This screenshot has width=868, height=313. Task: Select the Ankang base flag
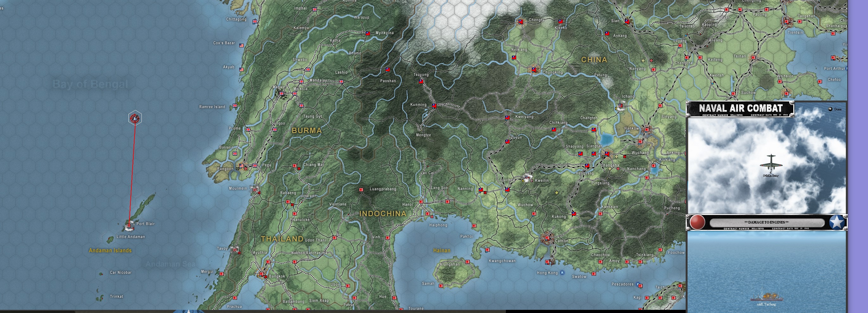pyautogui.click(x=607, y=34)
